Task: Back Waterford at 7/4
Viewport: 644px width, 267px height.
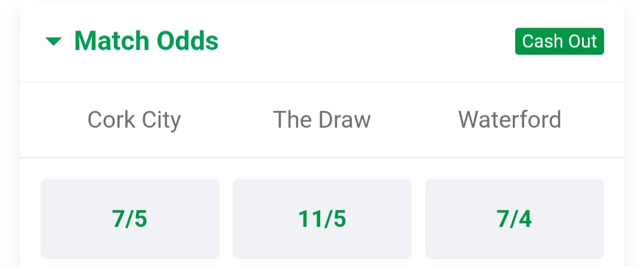Action: tap(514, 219)
